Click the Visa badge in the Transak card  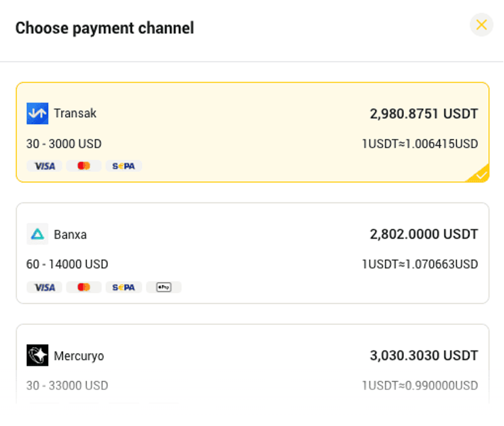tap(44, 166)
